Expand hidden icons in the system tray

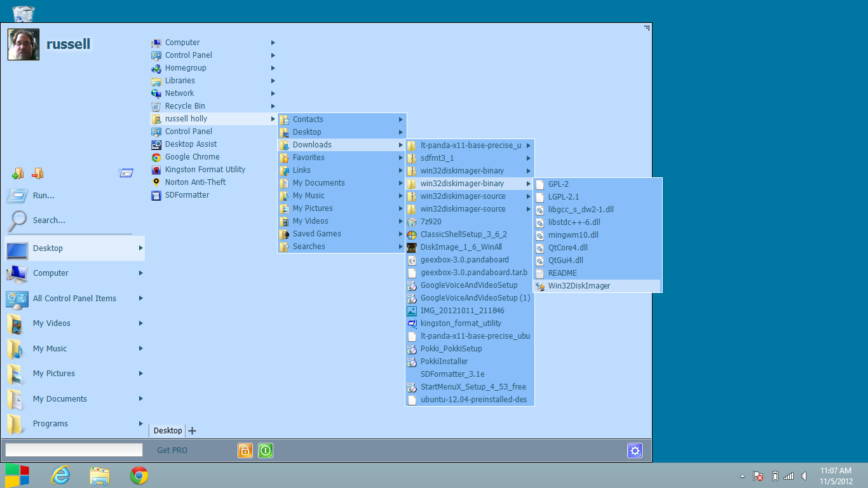point(741,475)
